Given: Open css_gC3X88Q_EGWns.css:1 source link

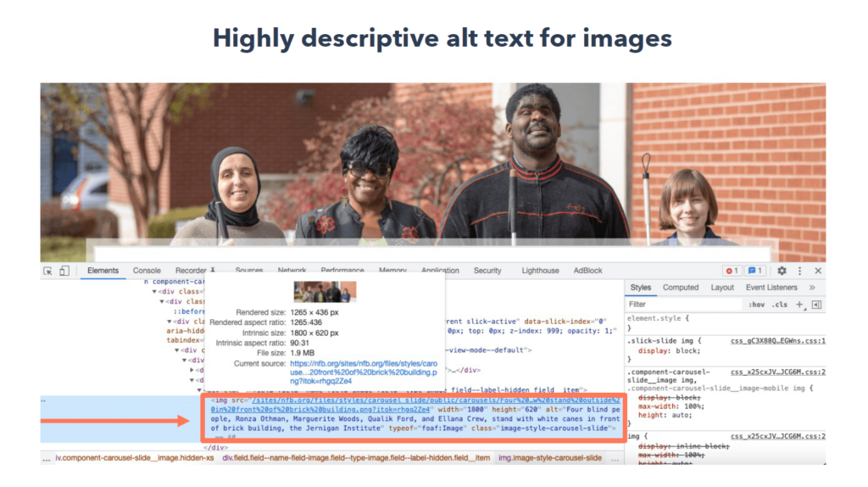Looking at the screenshot, I should (x=778, y=341).
